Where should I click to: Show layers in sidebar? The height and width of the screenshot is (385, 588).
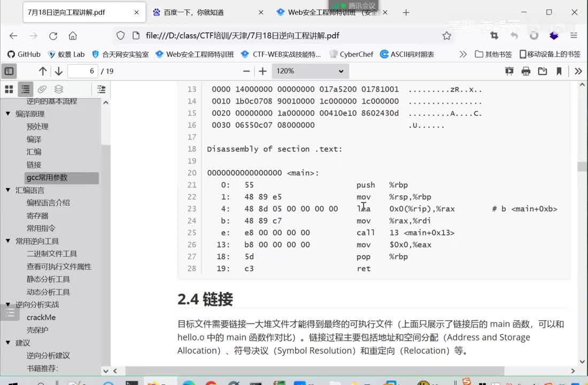[58, 89]
